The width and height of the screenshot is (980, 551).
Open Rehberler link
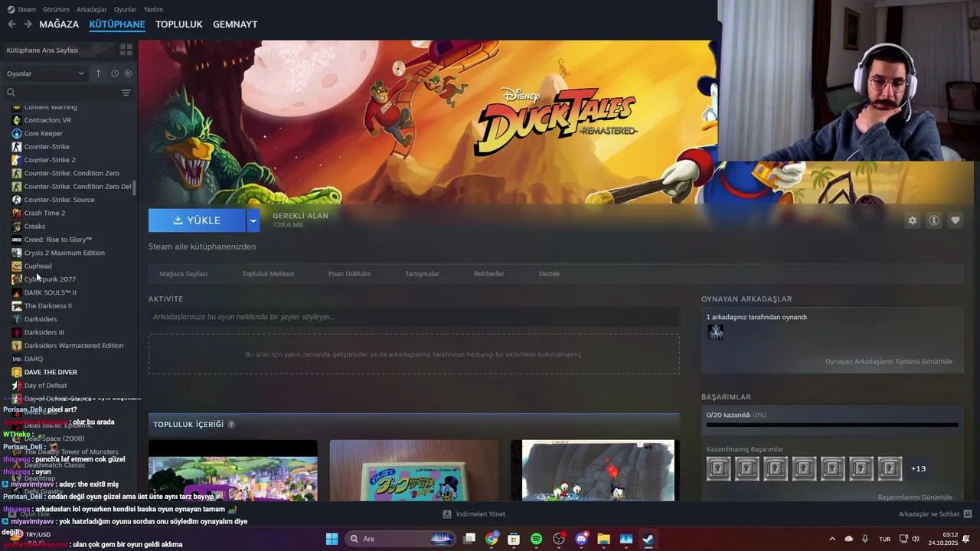pyautogui.click(x=488, y=273)
